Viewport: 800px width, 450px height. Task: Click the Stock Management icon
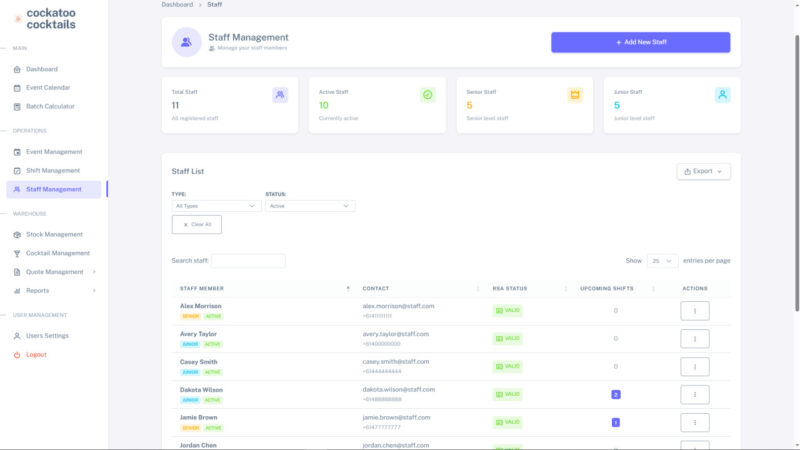pos(17,234)
